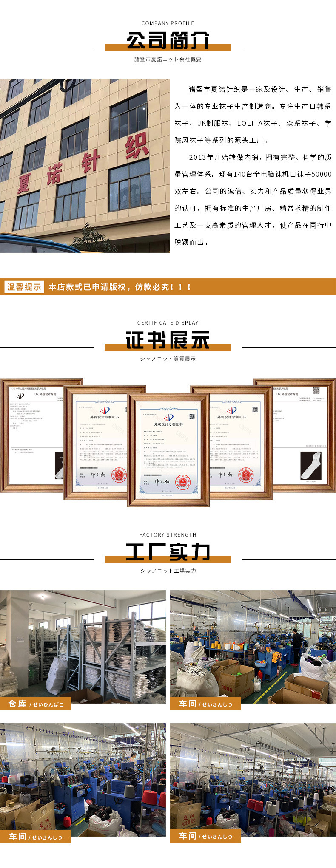Click the 车间 label on the bottom-right photo
Image resolution: width=336 pixels, height=868 pixels.
click(205, 836)
